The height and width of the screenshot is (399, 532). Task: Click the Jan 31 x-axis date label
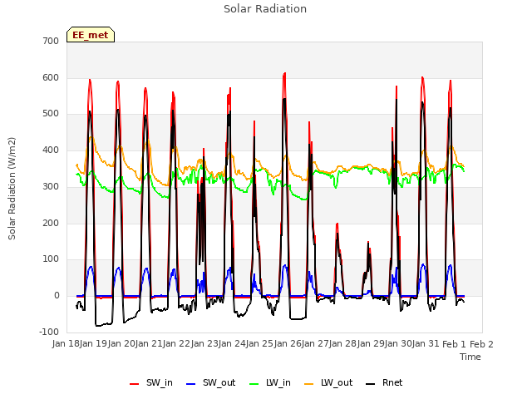[x=426, y=344]
